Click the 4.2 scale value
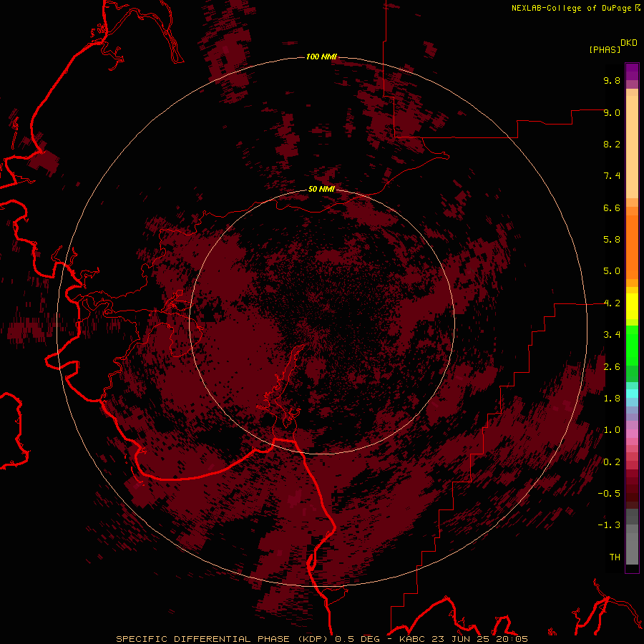 [612, 303]
